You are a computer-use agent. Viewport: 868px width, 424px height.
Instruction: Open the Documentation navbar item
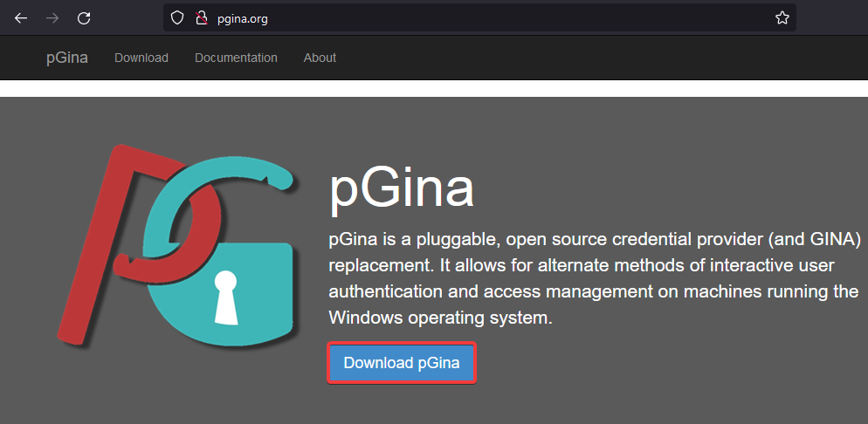point(236,58)
